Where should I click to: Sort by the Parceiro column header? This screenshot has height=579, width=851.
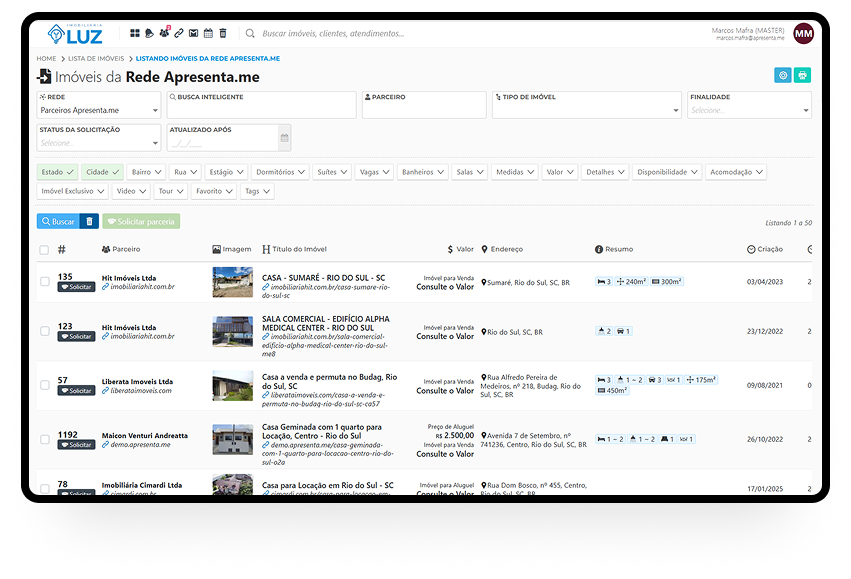pyautogui.click(x=121, y=249)
